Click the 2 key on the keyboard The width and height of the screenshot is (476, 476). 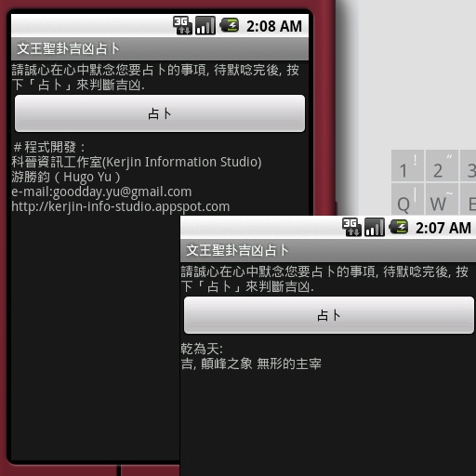[442, 165]
